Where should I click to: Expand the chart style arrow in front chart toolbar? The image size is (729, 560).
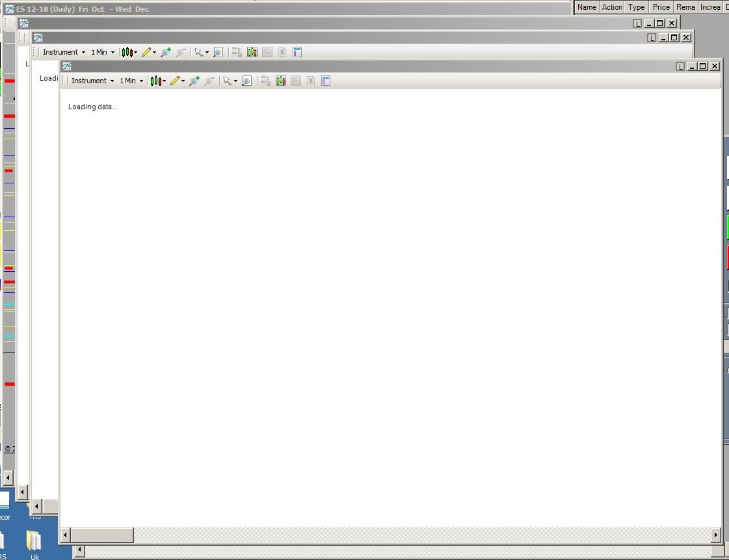164,81
